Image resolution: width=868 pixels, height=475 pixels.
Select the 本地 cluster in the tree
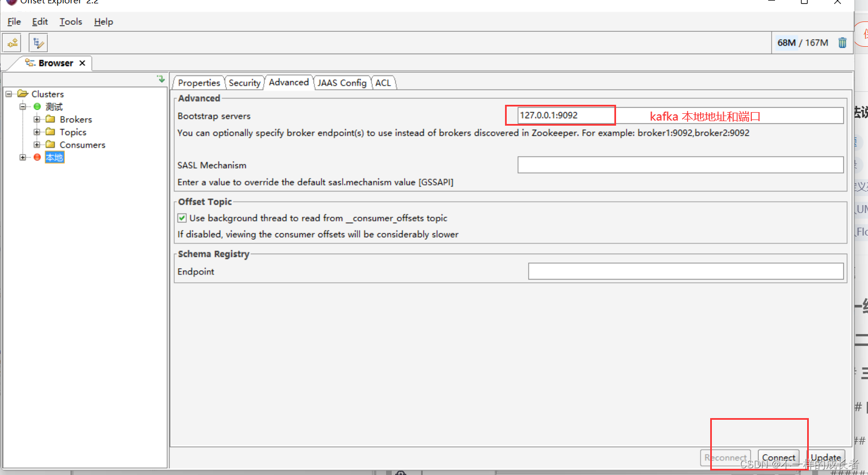pos(54,157)
